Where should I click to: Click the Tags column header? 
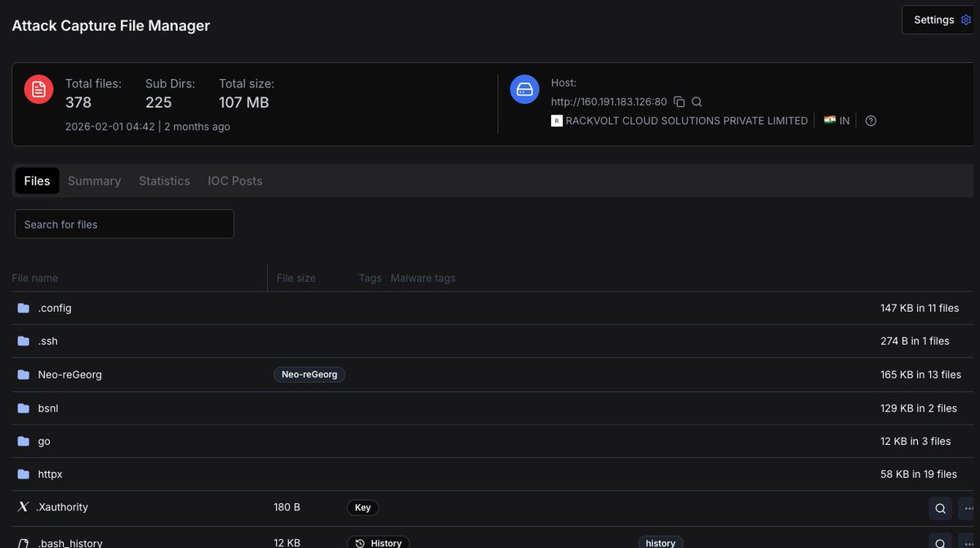(x=370, y=278)
